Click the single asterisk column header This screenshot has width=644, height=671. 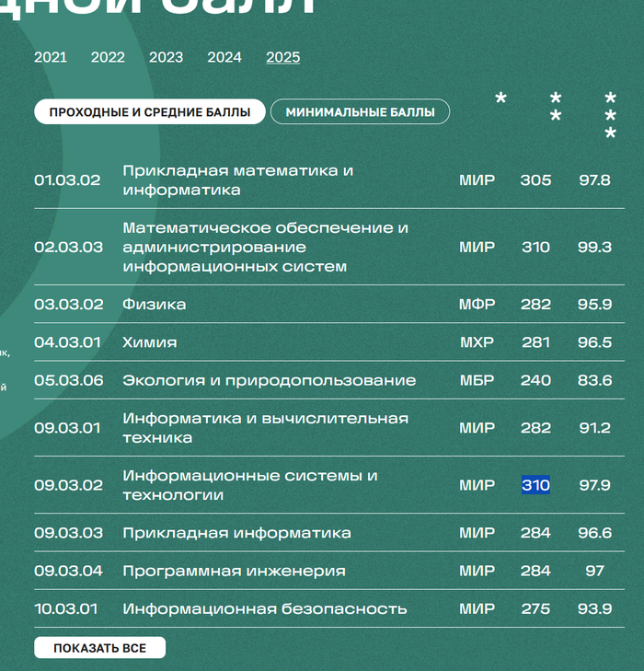click(x=500, y=99)
